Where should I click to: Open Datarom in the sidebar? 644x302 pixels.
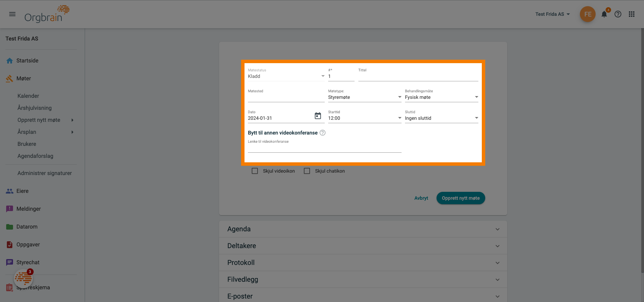27,227
